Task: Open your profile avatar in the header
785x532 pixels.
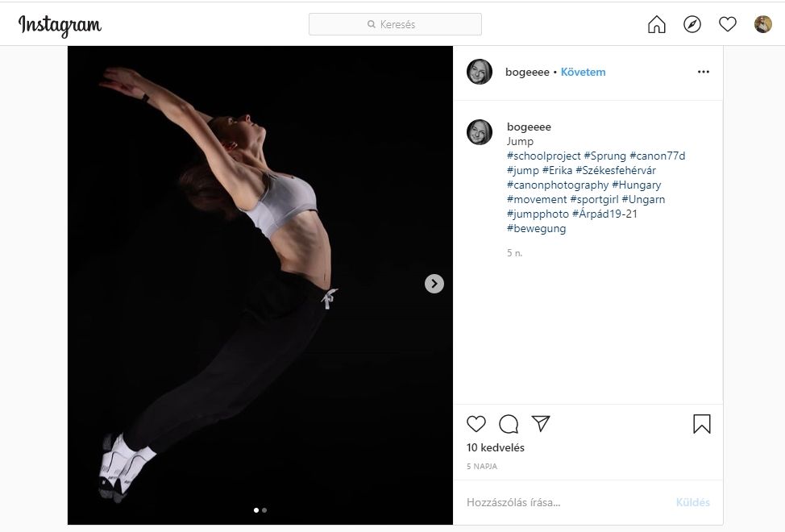Action: coord(763,24)
